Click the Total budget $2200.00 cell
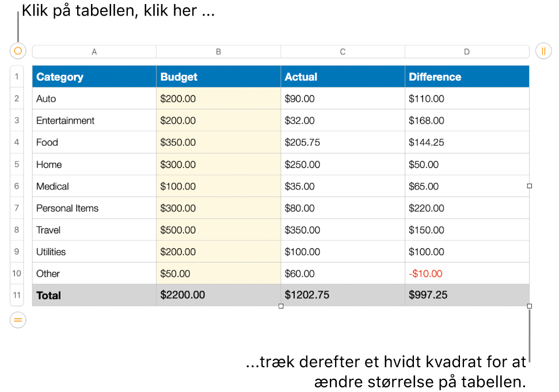This screenshot has width=559, height=392. pyautogui.click(x=218, y=295)
